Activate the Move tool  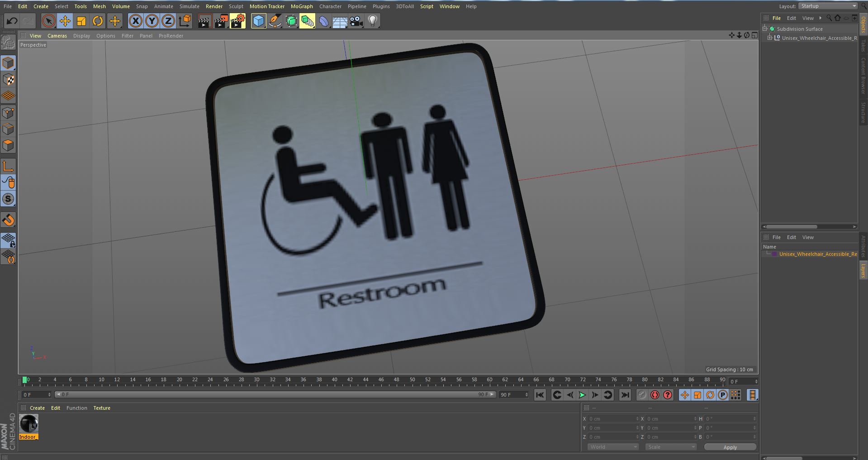pos(65,21)
